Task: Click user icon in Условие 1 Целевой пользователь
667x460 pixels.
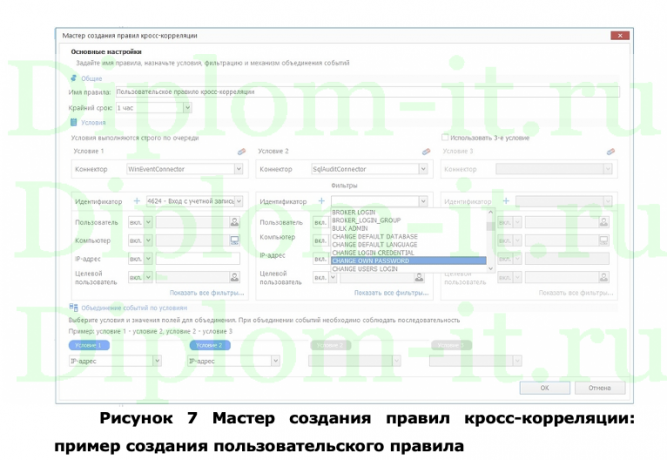Action: 235,277
